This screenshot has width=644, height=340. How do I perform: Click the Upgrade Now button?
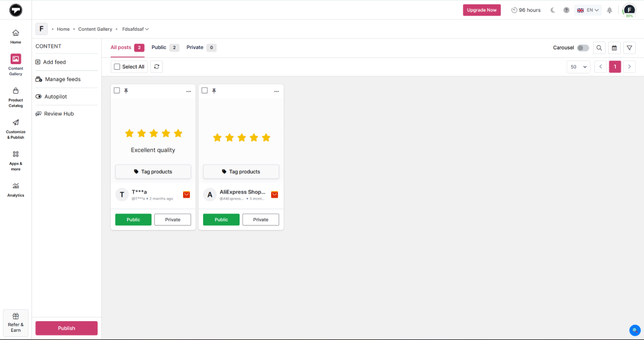point(482,10)
